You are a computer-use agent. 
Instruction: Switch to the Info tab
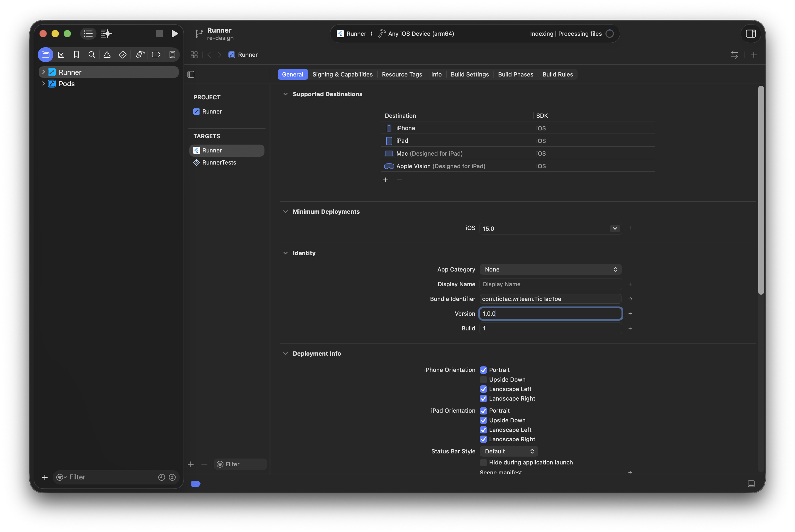pos(436,74)
